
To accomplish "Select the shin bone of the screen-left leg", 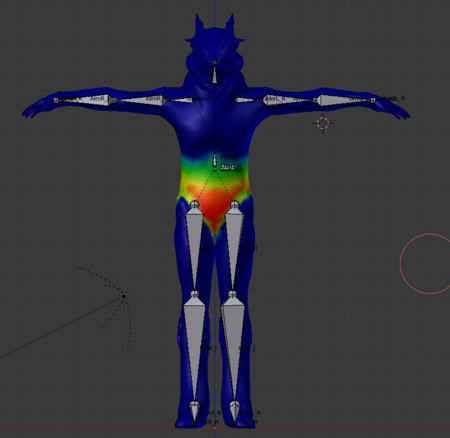I will tap(194, 349).
